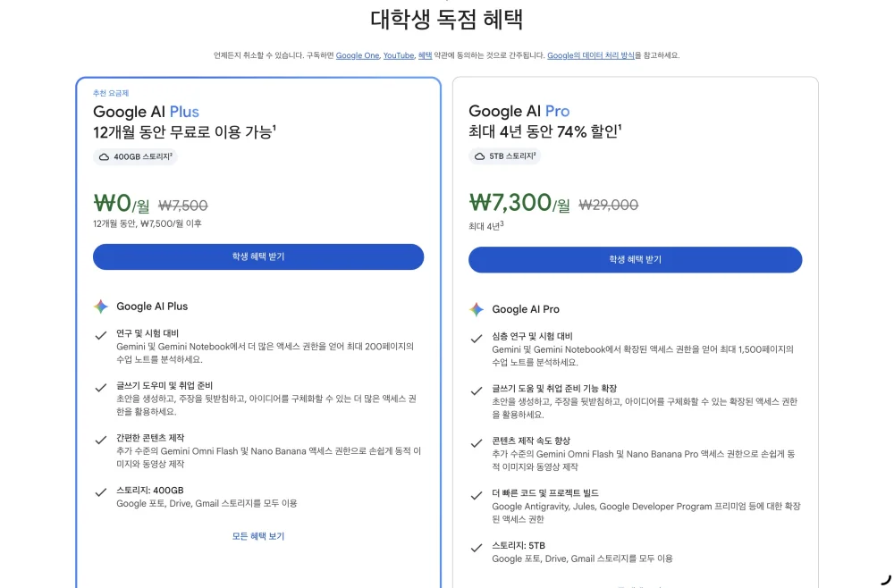894x588 pixels.
Task: Click the cloud icon on the 5TB storage chip
Action: [x=479, y=156]
